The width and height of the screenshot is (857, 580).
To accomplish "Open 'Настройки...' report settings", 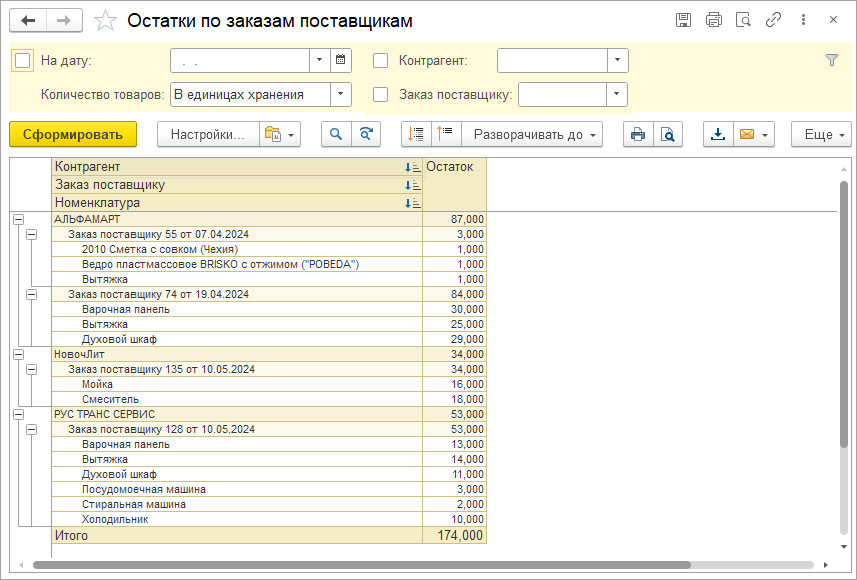I will point(207,134).
